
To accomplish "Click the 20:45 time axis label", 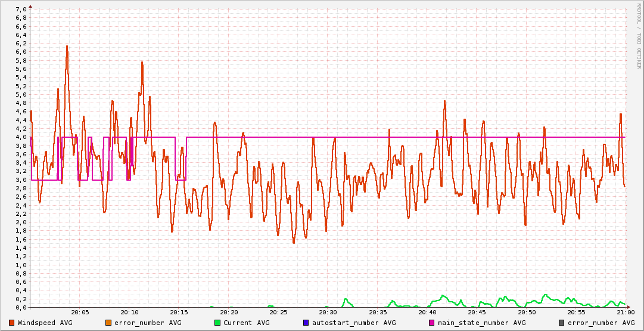I will pyautogui.click(x=477, y=312).
